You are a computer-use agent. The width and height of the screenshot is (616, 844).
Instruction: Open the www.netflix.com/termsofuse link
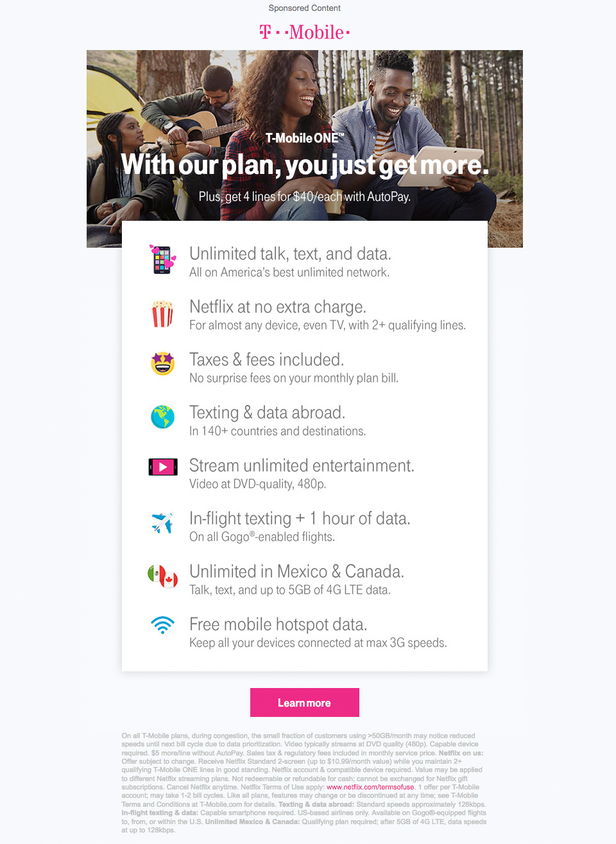(x=370, y=787)
